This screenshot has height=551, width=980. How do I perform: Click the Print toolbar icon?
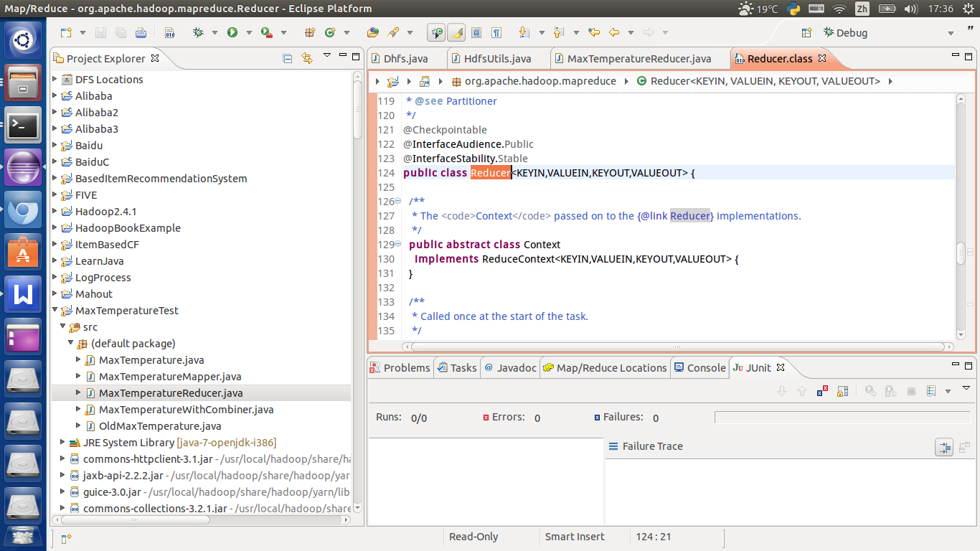pyautogui.click(x=141, y=33)
